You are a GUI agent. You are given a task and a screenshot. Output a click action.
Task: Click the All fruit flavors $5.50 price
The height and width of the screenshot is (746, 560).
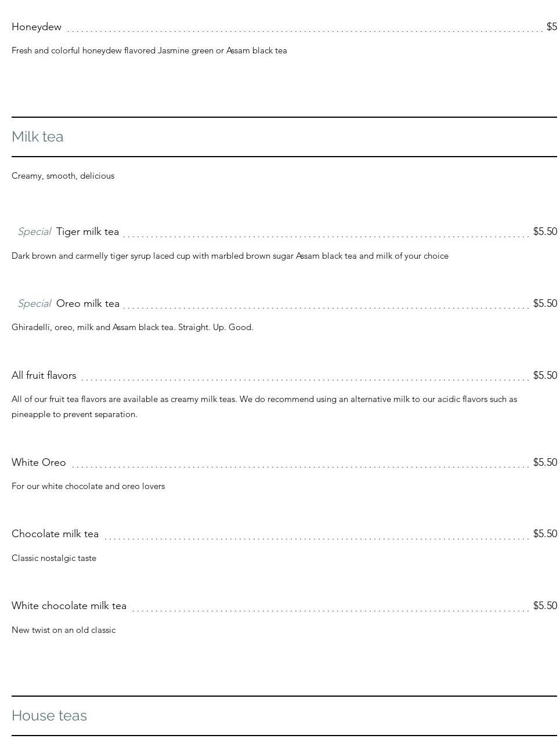coord(545,375)
